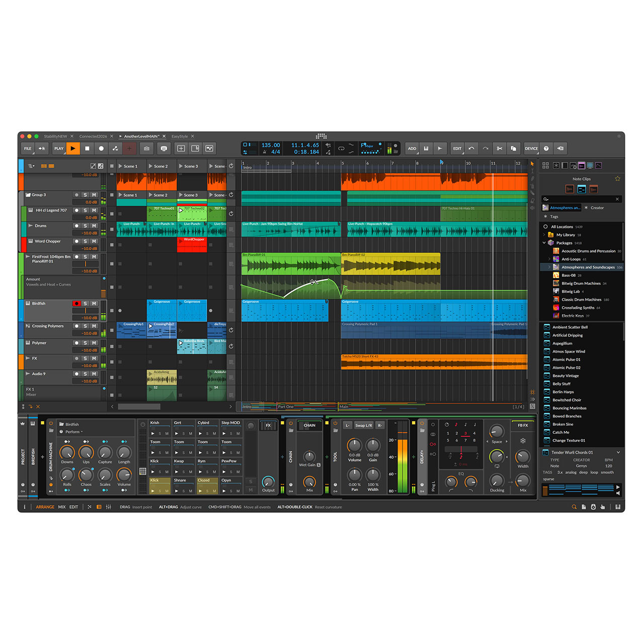This screenshot has width=644, height=644.
Task: Click the DEVICE button in the toolbar
Action: tap(531, 148)
